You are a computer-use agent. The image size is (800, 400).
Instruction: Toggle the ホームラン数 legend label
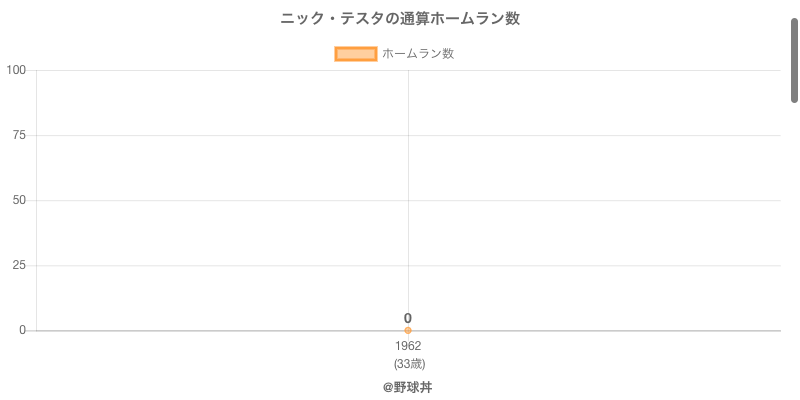click(418, 54)
